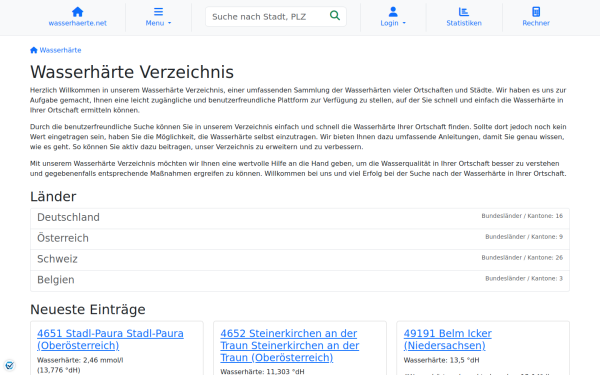Image resolution: width=600 pixels, height=375 pixels.
Task: Click the Statistiken chart icon
Action: (x=464, y=12)
